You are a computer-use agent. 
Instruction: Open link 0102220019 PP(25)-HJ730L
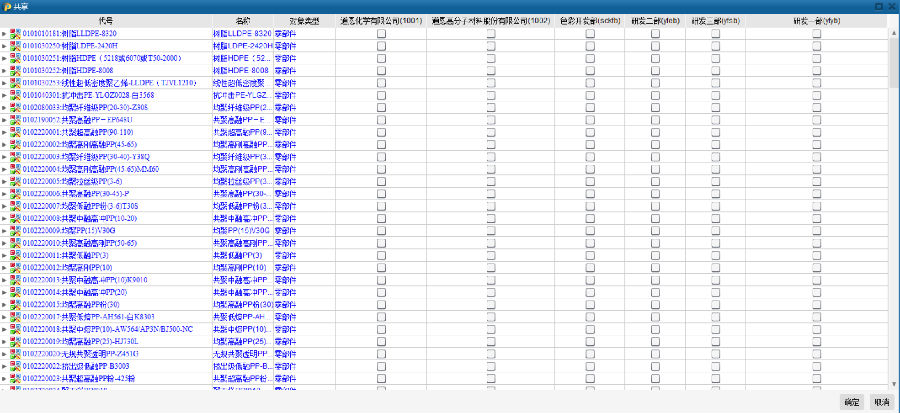(x=80, y=342)
